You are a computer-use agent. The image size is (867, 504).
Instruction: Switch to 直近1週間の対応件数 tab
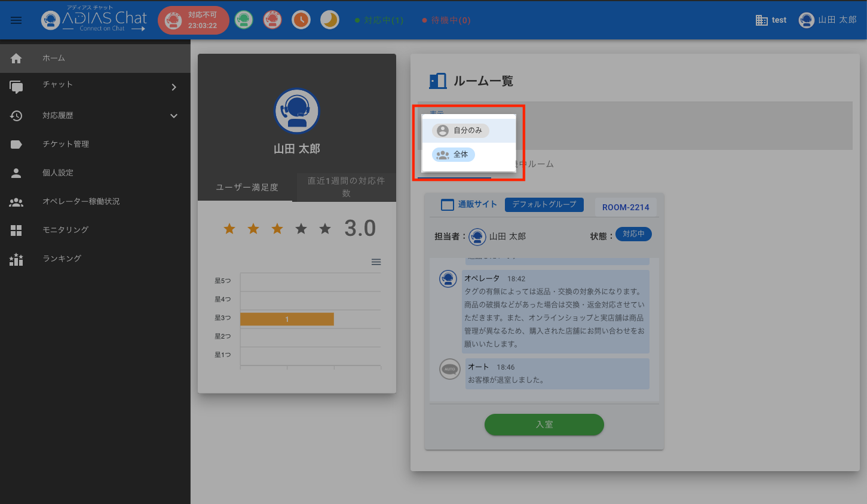point(346,187)
